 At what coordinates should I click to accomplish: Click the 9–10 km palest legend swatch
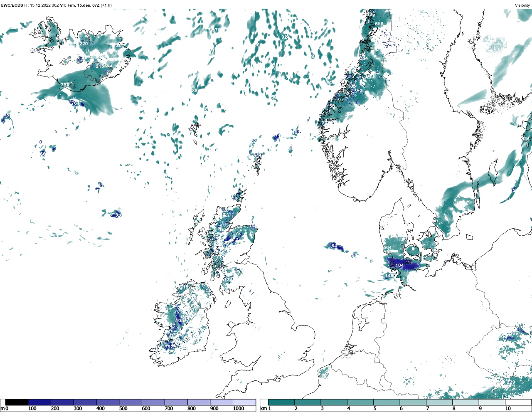tap(492, 402)
